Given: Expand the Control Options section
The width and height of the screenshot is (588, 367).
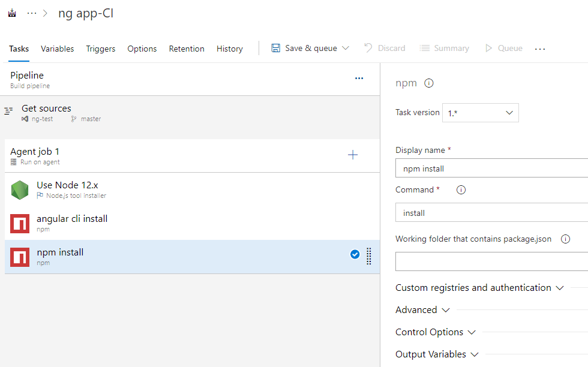Looking at the screenshot, I should (435, 332).
